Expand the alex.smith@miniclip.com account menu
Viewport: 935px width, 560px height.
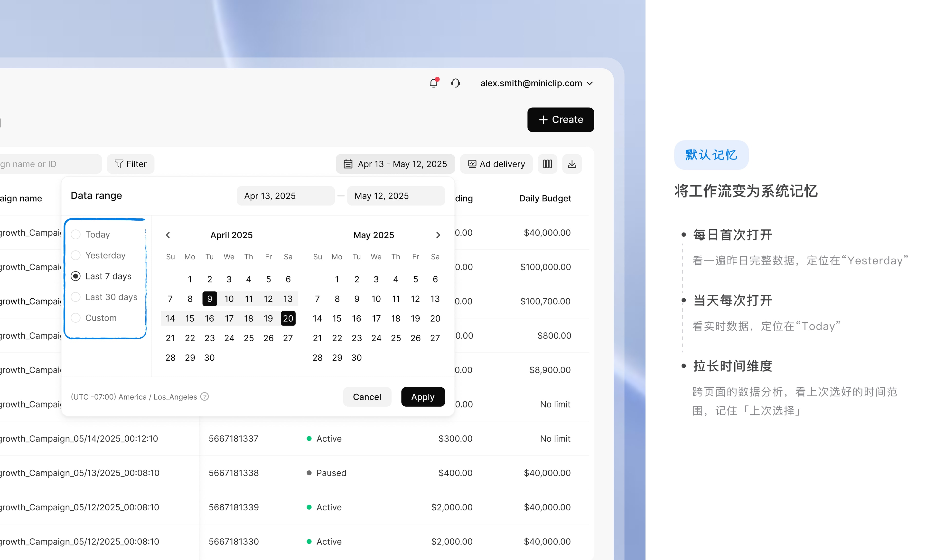(x=537, y=83)
